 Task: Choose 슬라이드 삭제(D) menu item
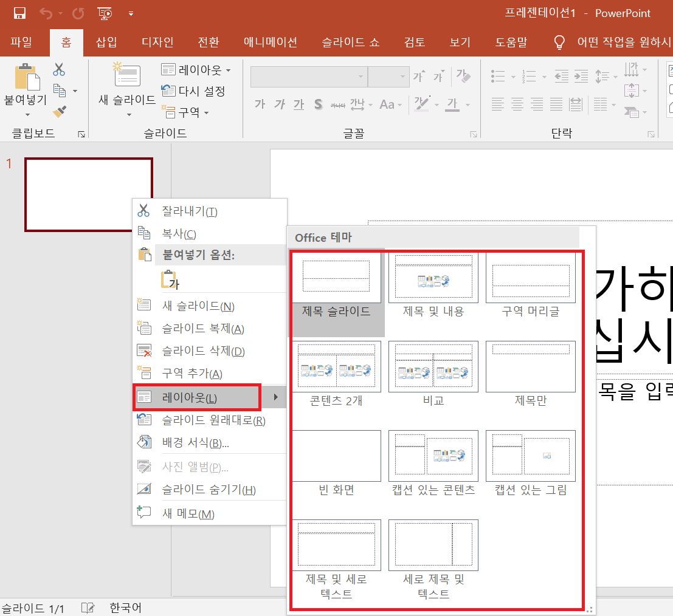tap(210, 351)
